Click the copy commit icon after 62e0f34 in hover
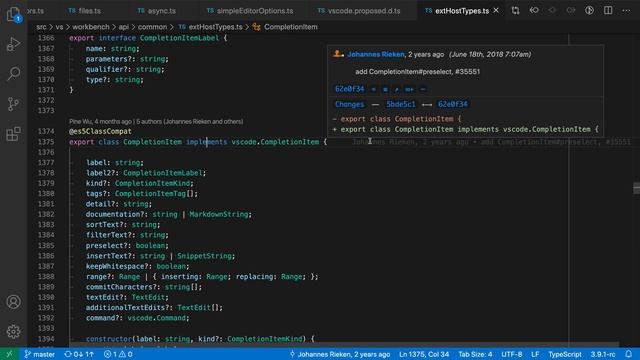This screenshot has height=360, width=640. click(x=373, y=89)
